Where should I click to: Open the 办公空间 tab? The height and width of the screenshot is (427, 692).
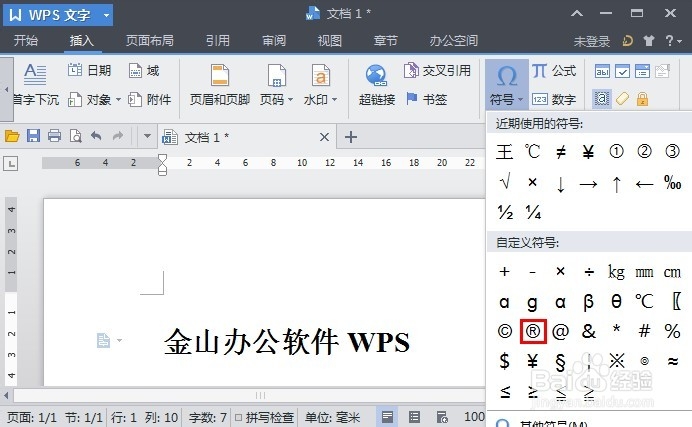tap(454, 41)
